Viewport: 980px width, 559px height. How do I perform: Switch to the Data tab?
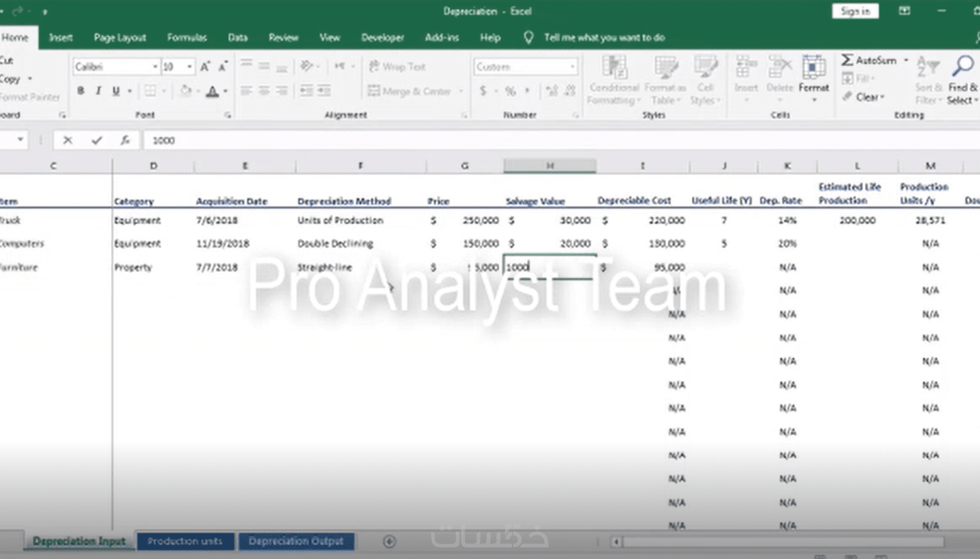[x=238, y=37]
